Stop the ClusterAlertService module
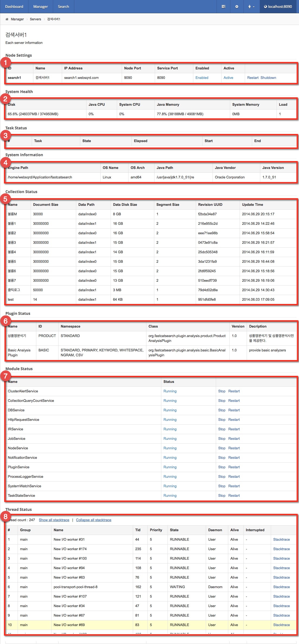 coord(222,391)
